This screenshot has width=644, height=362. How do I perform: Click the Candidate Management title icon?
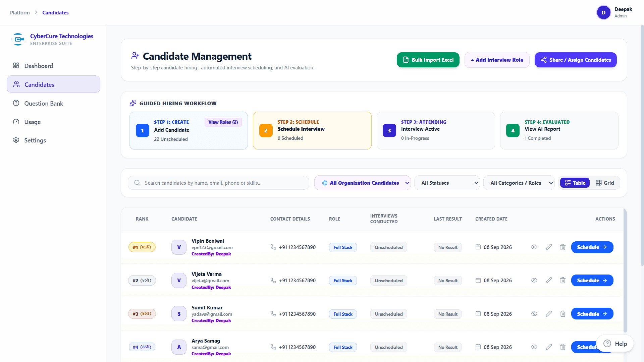pos(135,56)
